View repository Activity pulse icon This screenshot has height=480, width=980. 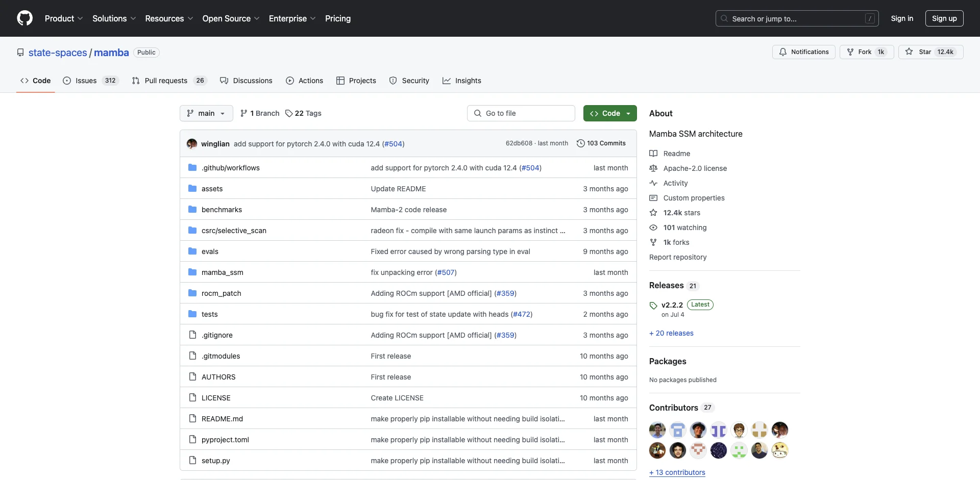tap(653, 183)
